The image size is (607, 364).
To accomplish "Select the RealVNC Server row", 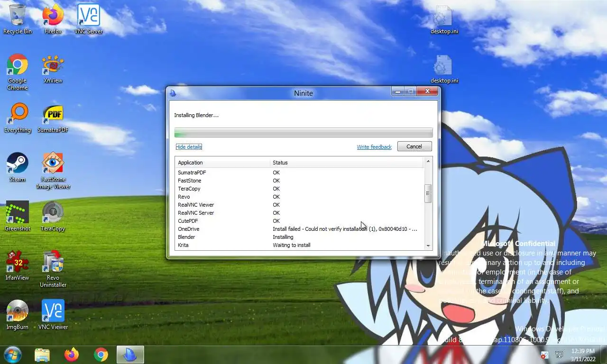I will point(299,213).
